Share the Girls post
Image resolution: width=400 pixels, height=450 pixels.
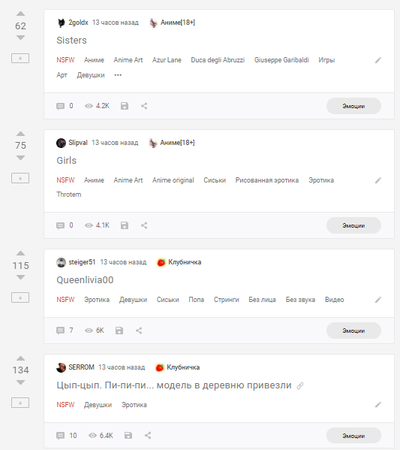coord(144,225)
